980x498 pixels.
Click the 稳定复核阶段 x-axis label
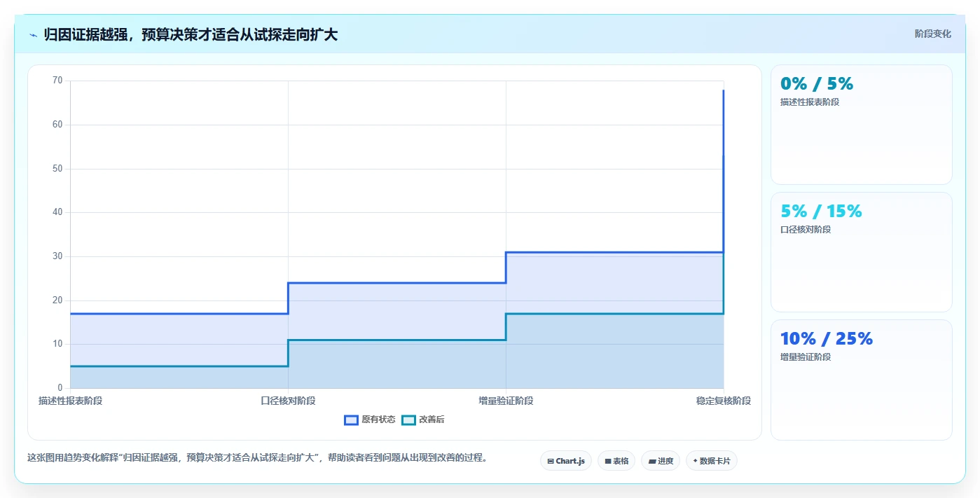(724, 401)
